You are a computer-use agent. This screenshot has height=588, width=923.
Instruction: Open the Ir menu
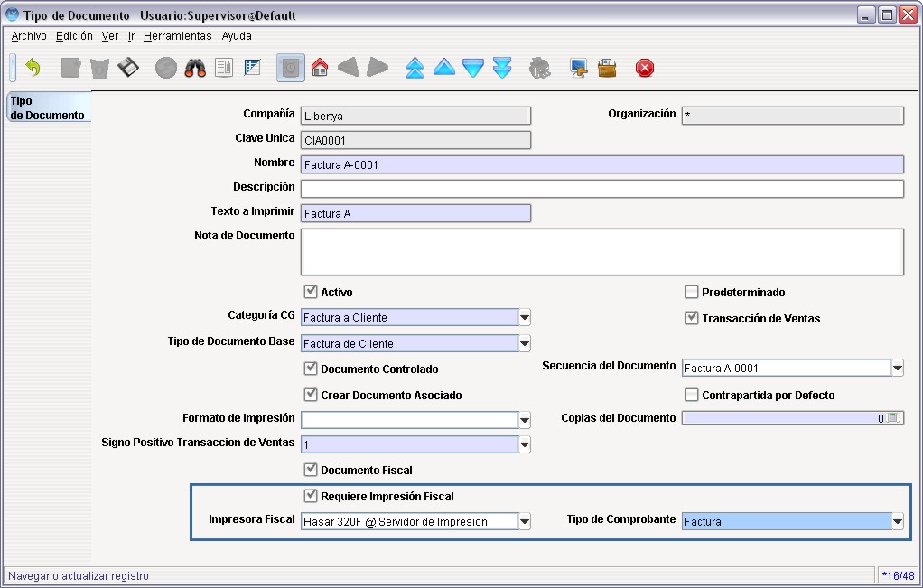point(131,36)
